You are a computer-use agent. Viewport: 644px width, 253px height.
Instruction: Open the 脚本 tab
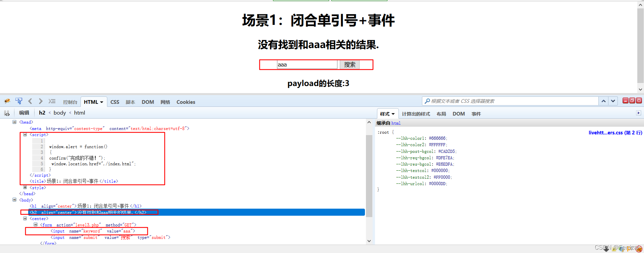130,102
